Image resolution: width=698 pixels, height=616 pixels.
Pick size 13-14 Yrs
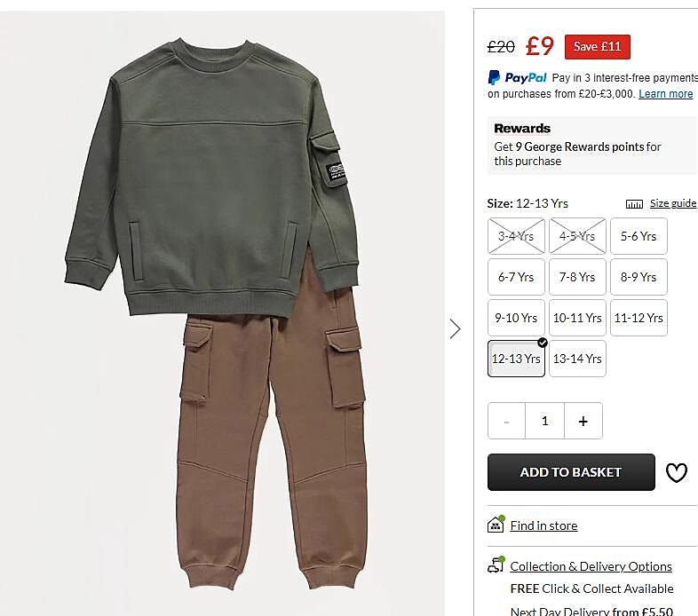point(577,359)
